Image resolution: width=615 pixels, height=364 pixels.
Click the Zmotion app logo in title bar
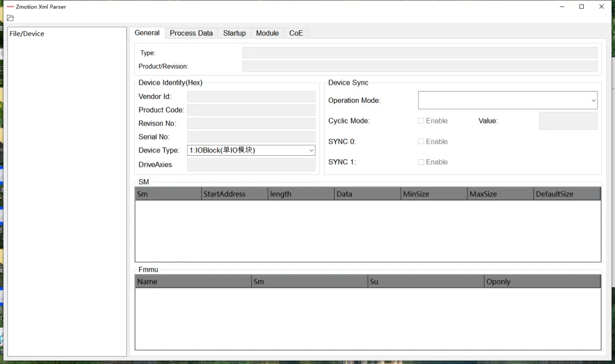coord(10,7)
